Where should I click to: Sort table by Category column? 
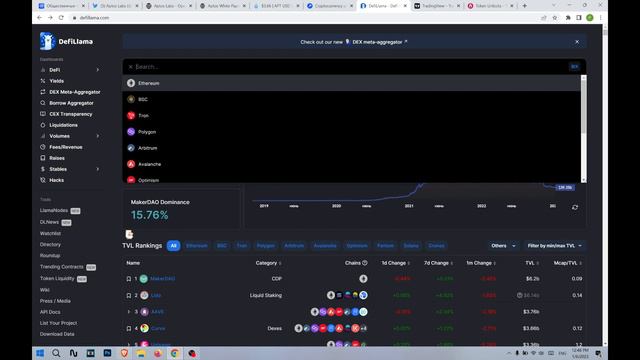[268, 263]
